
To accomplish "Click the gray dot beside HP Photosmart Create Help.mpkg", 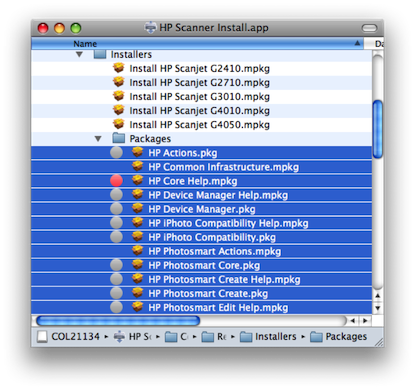I will 116,279.
